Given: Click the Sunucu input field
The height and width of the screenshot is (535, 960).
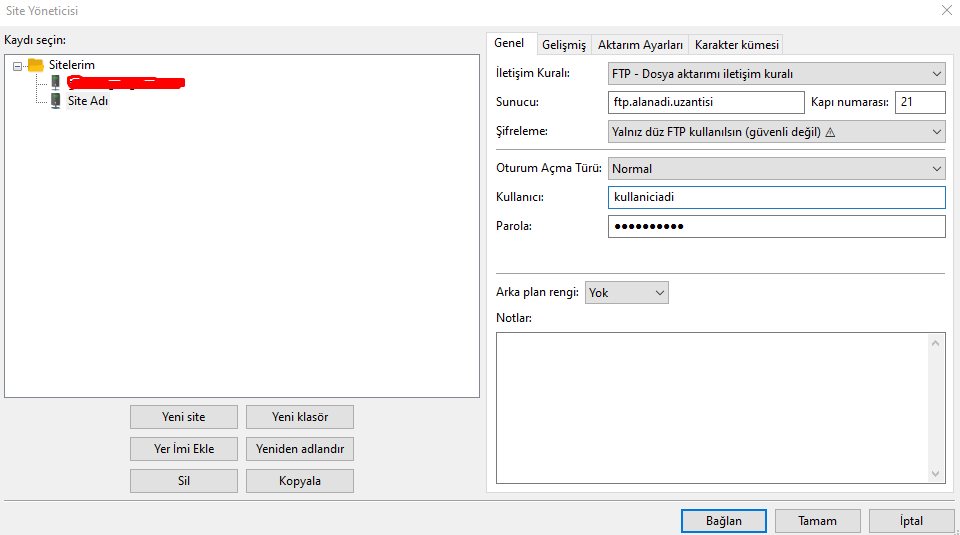Looking at the screenshot, I should pos(706,102).
